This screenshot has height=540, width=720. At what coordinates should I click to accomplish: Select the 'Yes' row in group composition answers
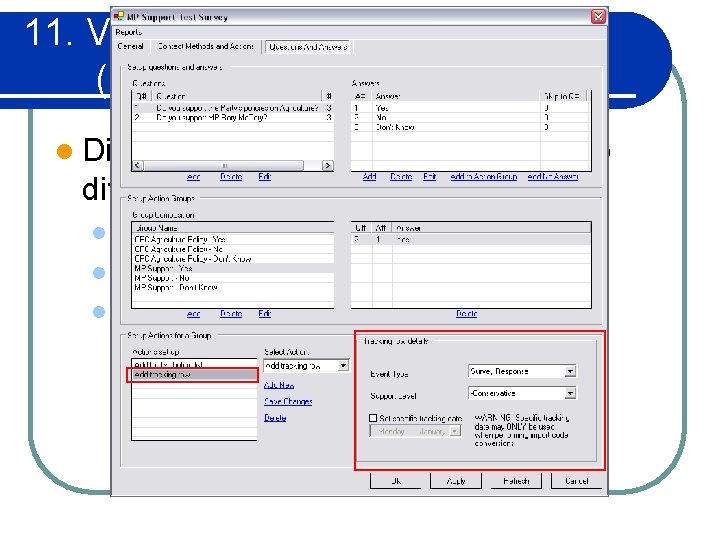pyautogui.click(x=471, y=240)
